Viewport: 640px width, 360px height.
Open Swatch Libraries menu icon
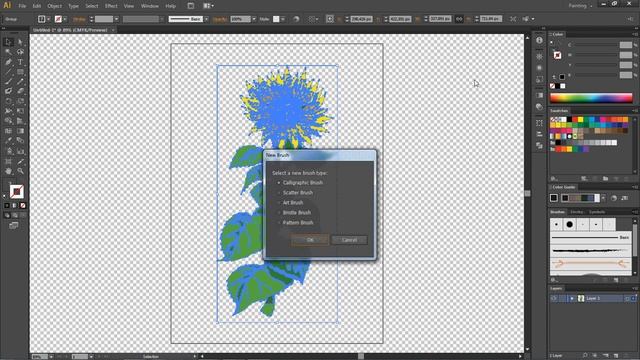[x=554, y=178]
